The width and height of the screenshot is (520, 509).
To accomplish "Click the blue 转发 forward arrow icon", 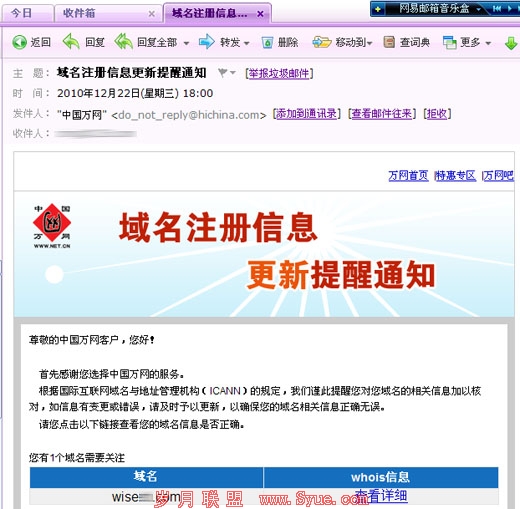I will click(207, 42).
